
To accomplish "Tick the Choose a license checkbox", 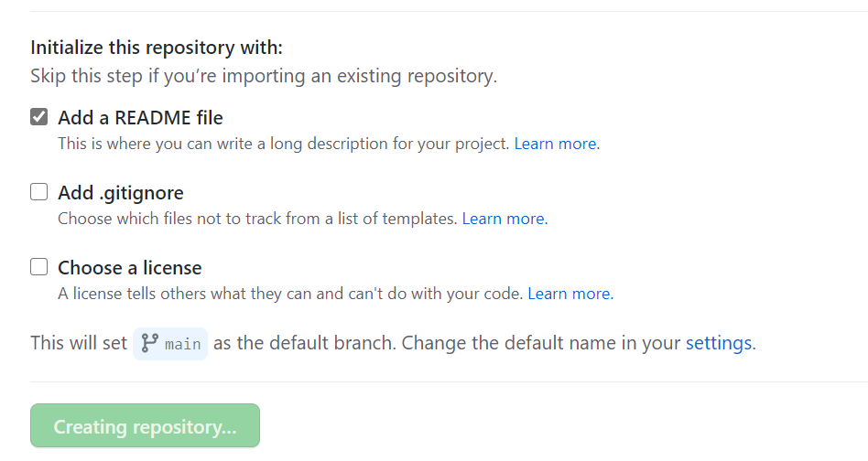I will [x=38, y=267].
